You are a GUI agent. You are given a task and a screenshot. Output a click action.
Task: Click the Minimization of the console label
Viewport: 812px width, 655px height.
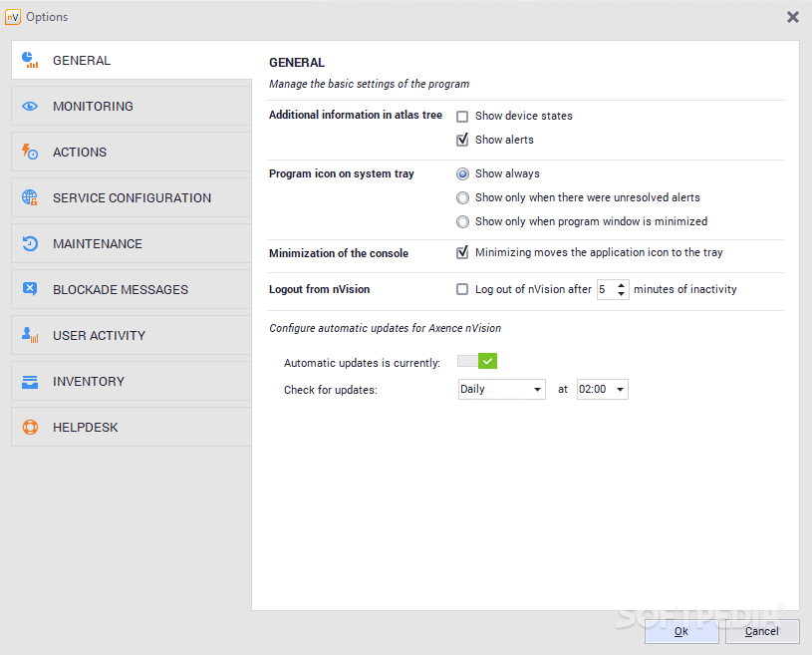pos(339,253)
